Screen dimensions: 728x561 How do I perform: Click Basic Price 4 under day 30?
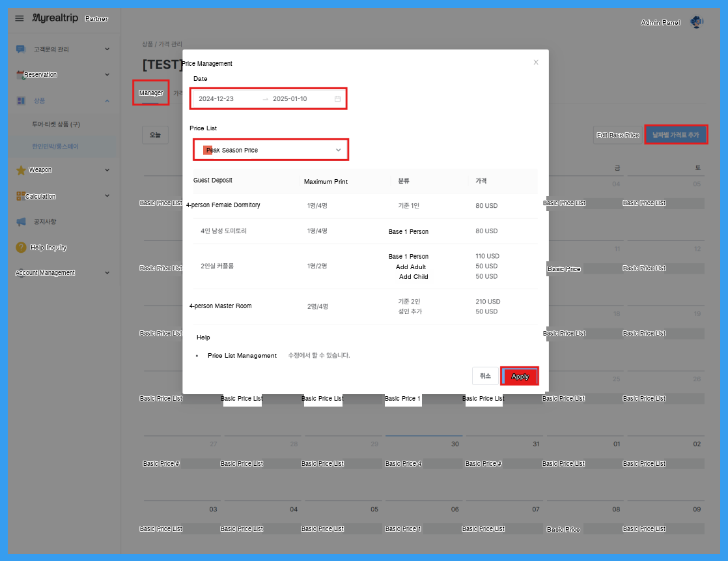(403, 463)
